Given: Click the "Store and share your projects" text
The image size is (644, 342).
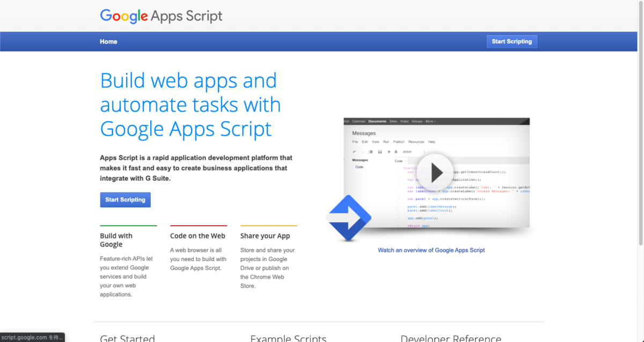Looking at the screenshot, I should 268,268.
